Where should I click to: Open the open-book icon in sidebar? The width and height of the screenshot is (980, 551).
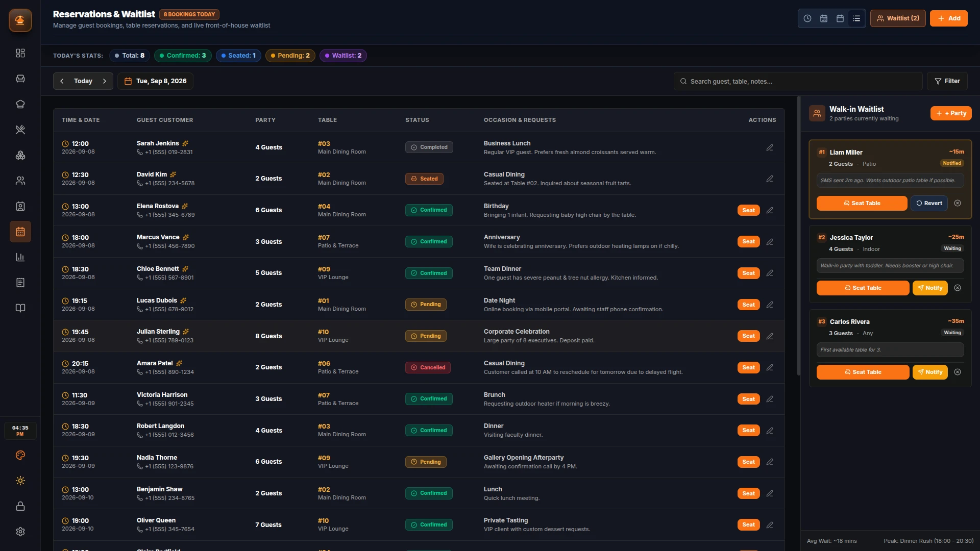click(20, 308)
